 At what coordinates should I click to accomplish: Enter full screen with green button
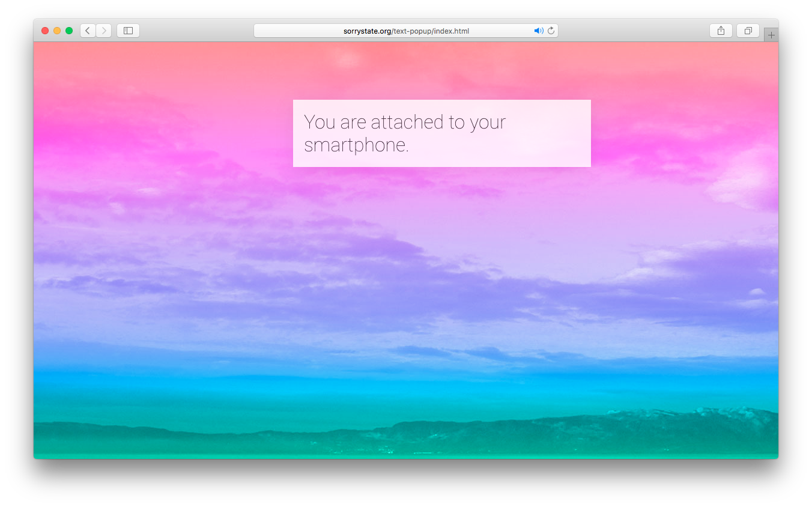click(x=69, y=31)
